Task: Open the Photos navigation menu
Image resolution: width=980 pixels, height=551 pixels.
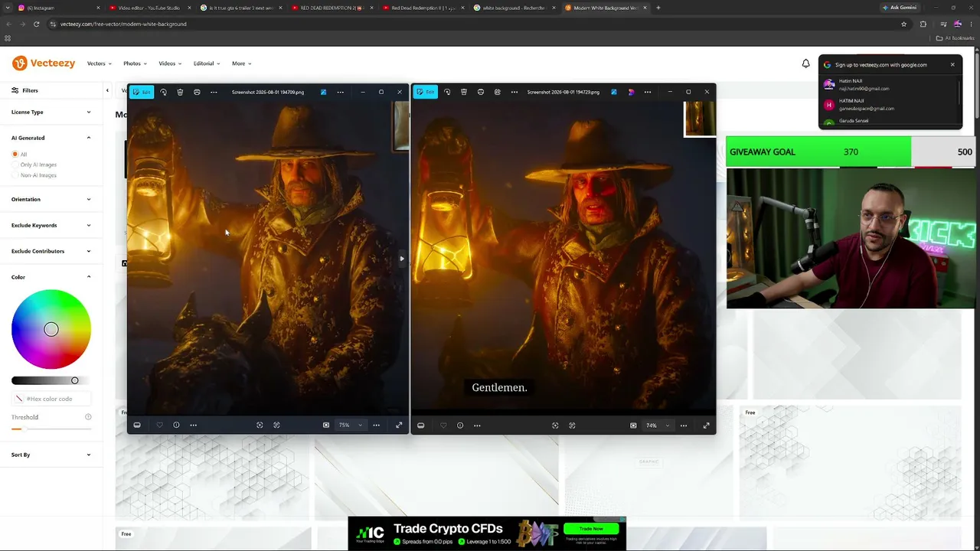Action: [135, 64]
